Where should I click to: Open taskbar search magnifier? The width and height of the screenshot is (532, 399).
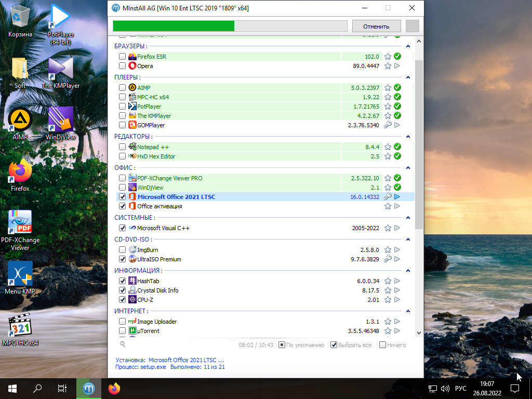37,389
